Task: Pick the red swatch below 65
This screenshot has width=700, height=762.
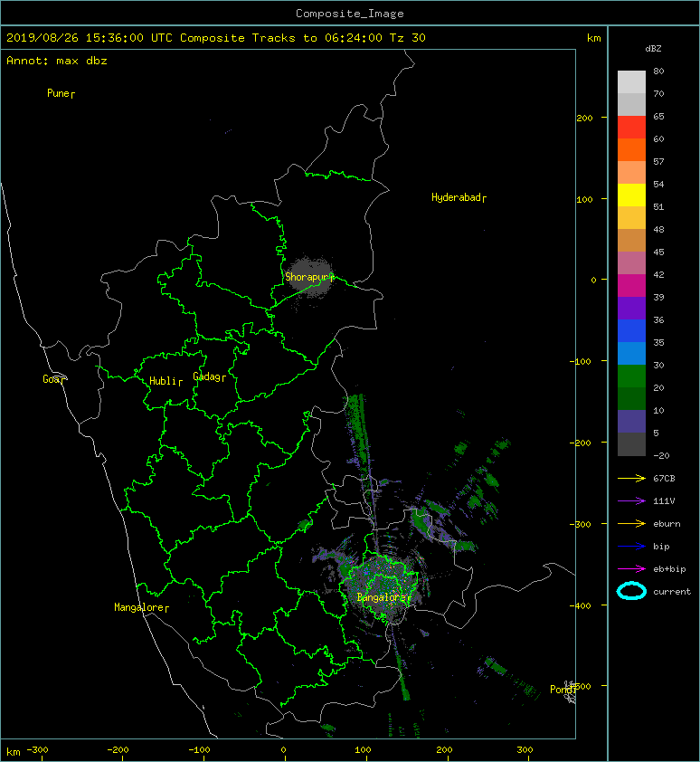Action: [x=631, y=128]
